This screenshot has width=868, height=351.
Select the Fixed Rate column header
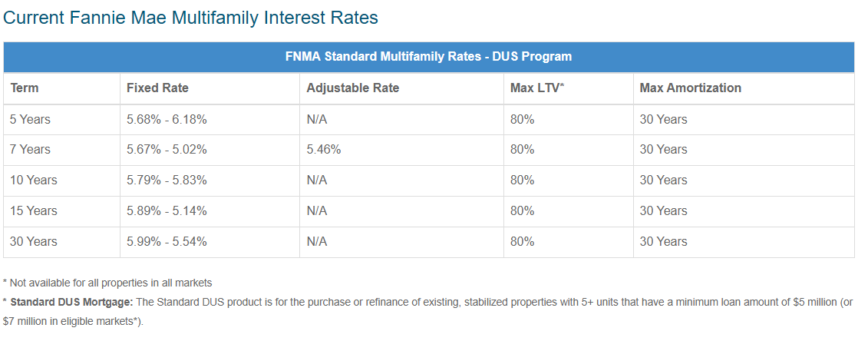click(x=157, y=88)
